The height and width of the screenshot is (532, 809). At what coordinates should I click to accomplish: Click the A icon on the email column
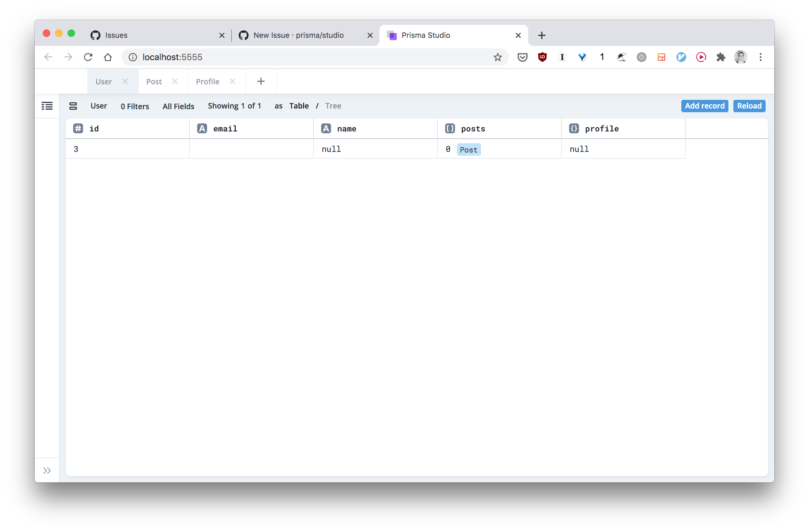tap(202, 128)
